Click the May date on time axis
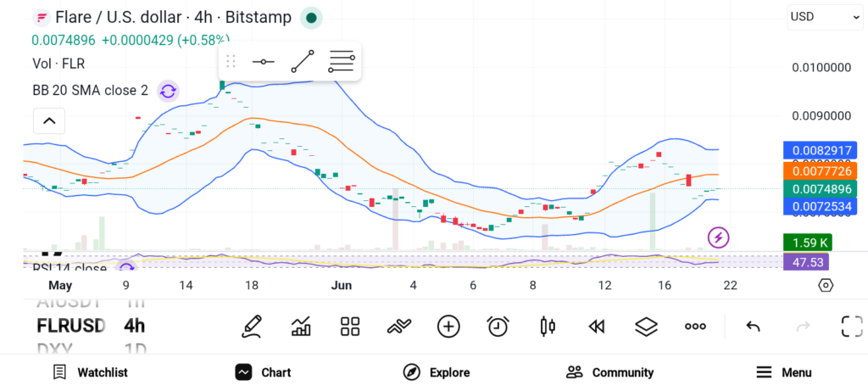868x391 pixels. (60, 286)
